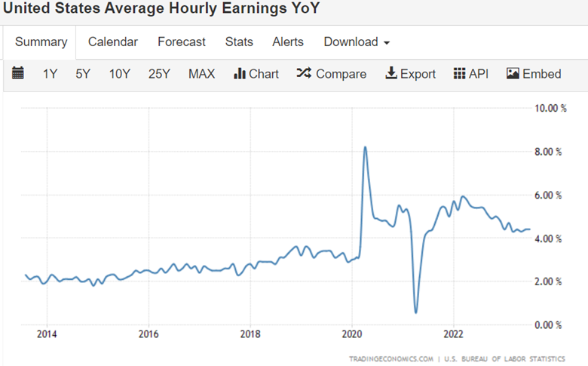The height and width of the screenshot is (366, 588).
Task: Click the Export label text
Action: click(x=418, y=74)
